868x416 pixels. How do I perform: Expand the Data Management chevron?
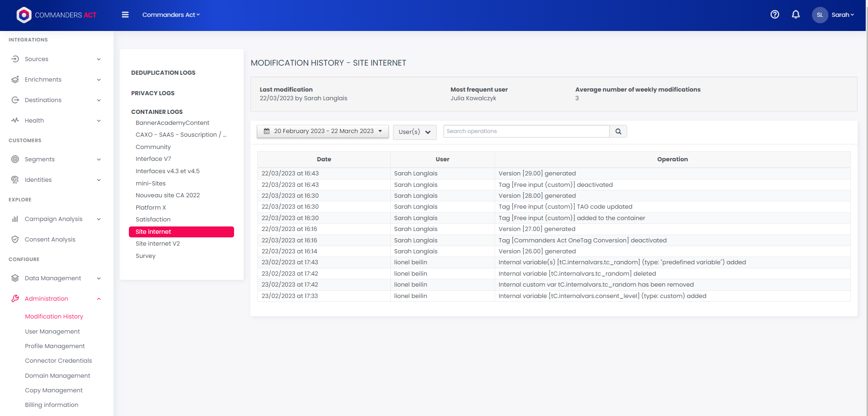99,278
